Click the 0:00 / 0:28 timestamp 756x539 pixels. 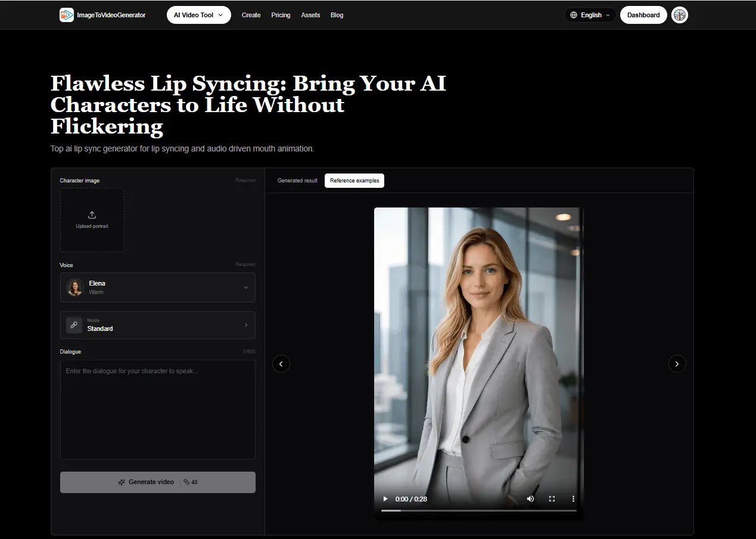point(411,499)
